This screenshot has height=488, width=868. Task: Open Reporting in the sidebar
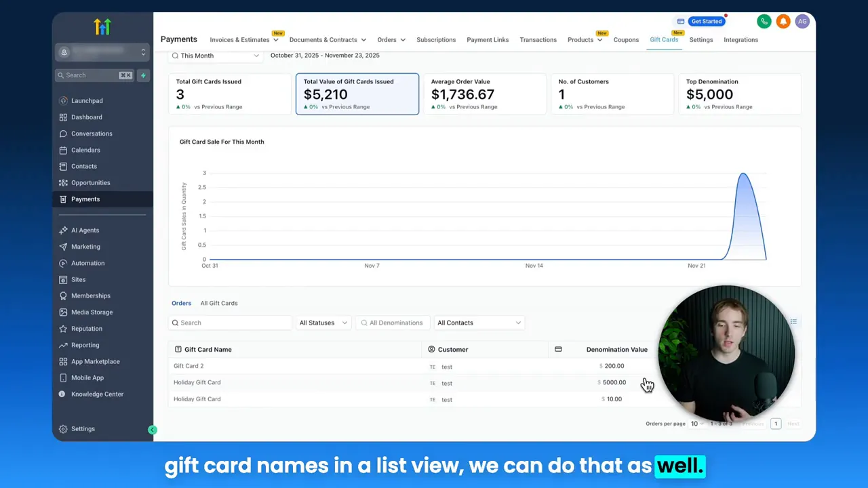(x=85, y=345)
